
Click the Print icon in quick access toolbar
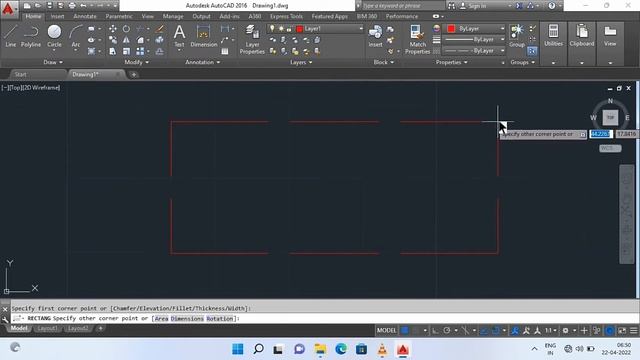pos(72,6)
